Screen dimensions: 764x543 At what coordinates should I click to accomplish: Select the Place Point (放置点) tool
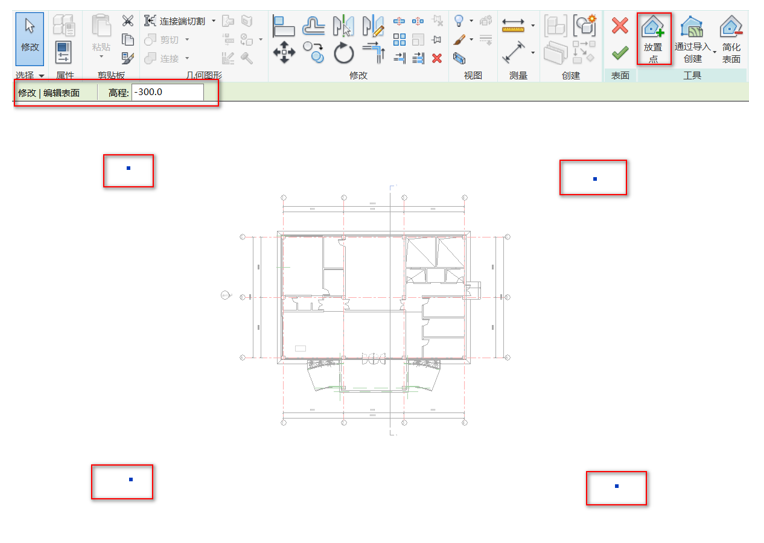(x=653, y=38)
